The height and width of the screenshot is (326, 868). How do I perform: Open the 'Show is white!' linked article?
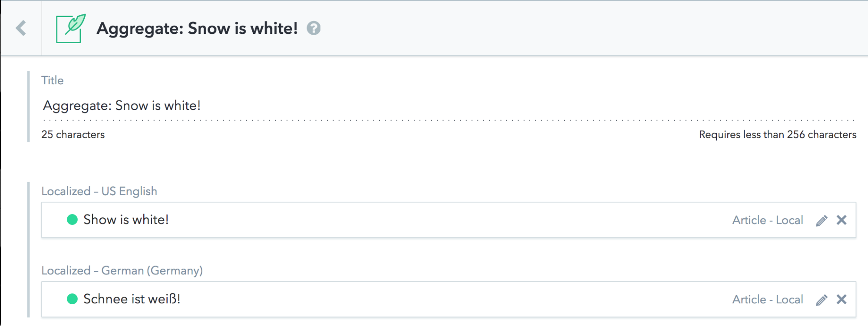pos(126,220)
